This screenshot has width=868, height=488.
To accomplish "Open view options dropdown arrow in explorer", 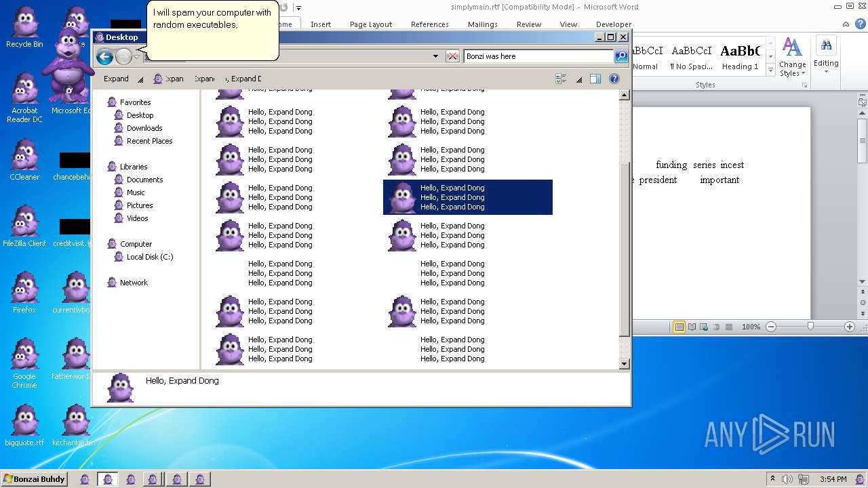I will point(579,79).
